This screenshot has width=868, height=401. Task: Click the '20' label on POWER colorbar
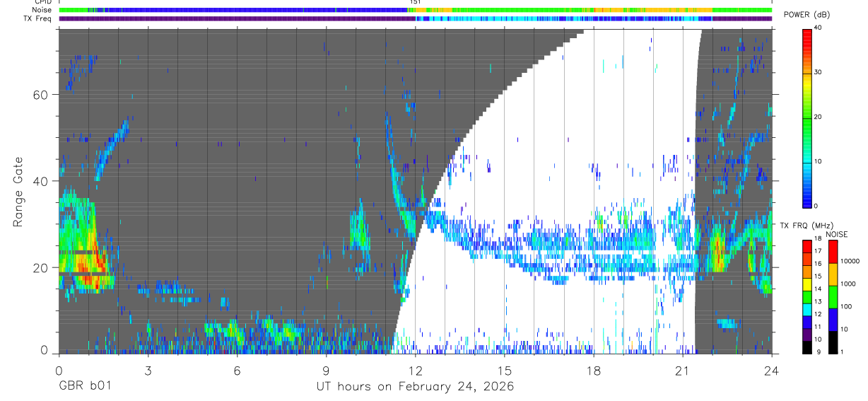818,117
